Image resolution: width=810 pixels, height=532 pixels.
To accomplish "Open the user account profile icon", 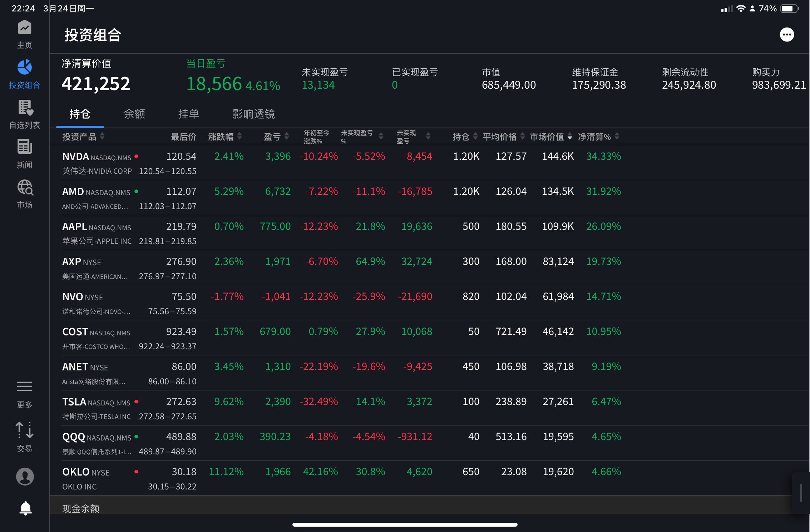I will tap(25, 476).
